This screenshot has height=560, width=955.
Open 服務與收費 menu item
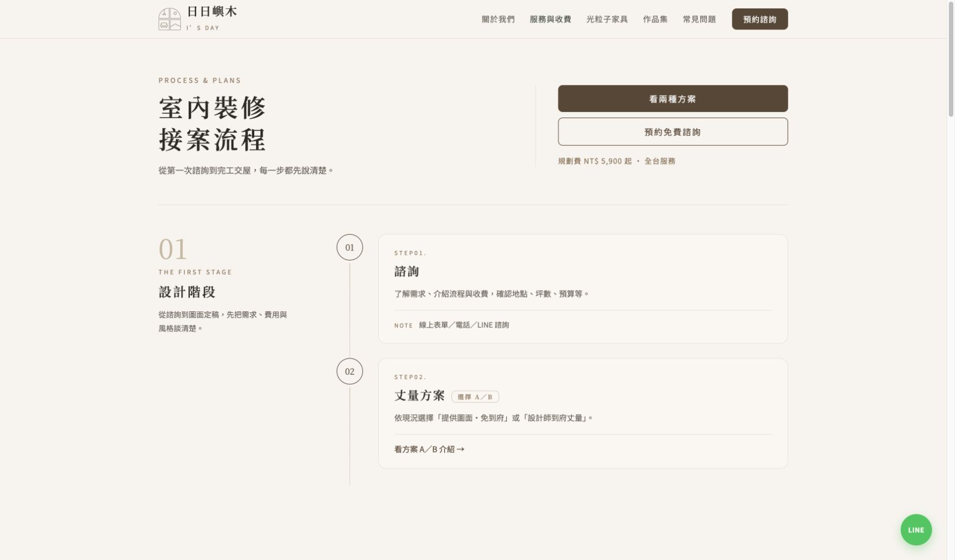pos(550,19)
